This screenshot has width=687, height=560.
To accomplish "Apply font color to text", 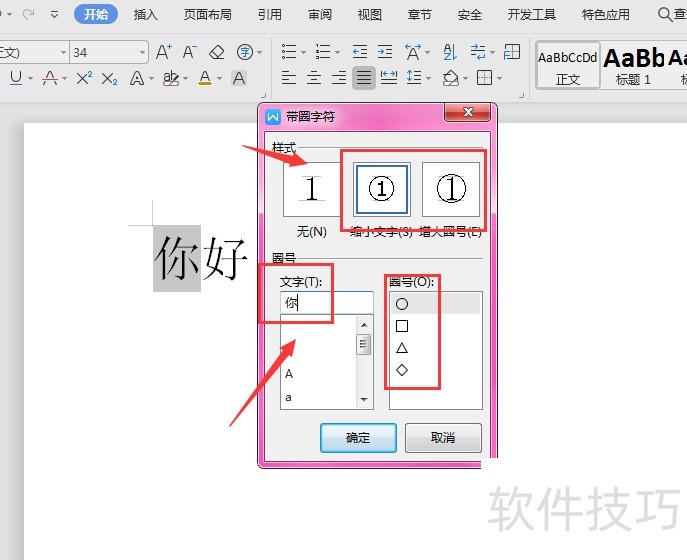I will click(x=205, y=78).
